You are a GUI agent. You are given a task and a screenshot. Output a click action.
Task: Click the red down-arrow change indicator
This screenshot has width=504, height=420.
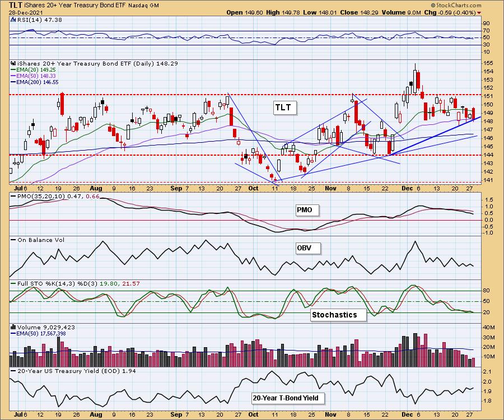[479, 12]
